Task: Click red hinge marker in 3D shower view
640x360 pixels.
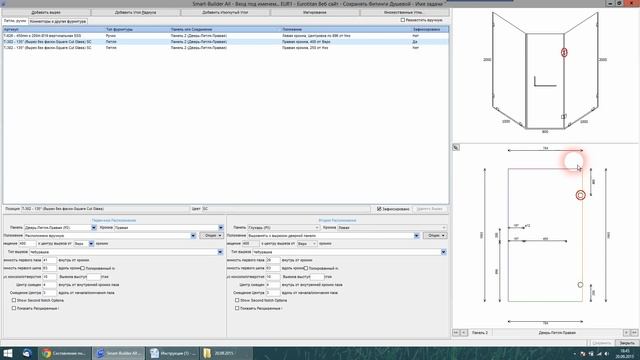Action: tap(564, 52)
